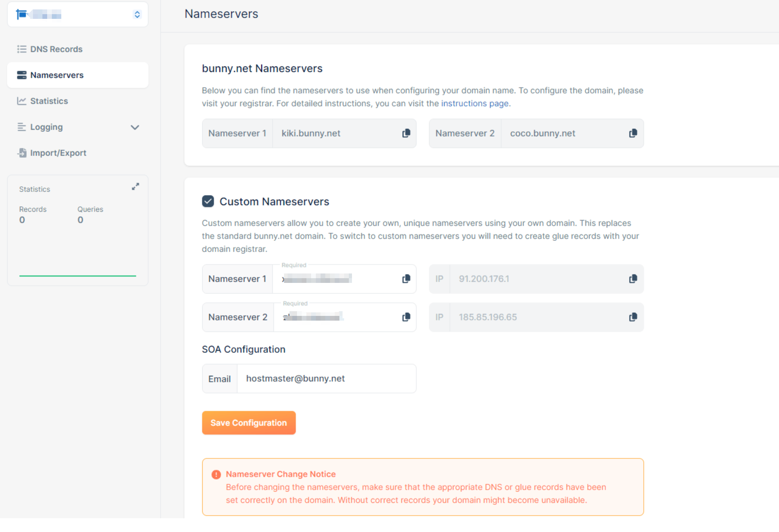
Task: Click the Import/Export file icon
Action: (x=22, y=153)
